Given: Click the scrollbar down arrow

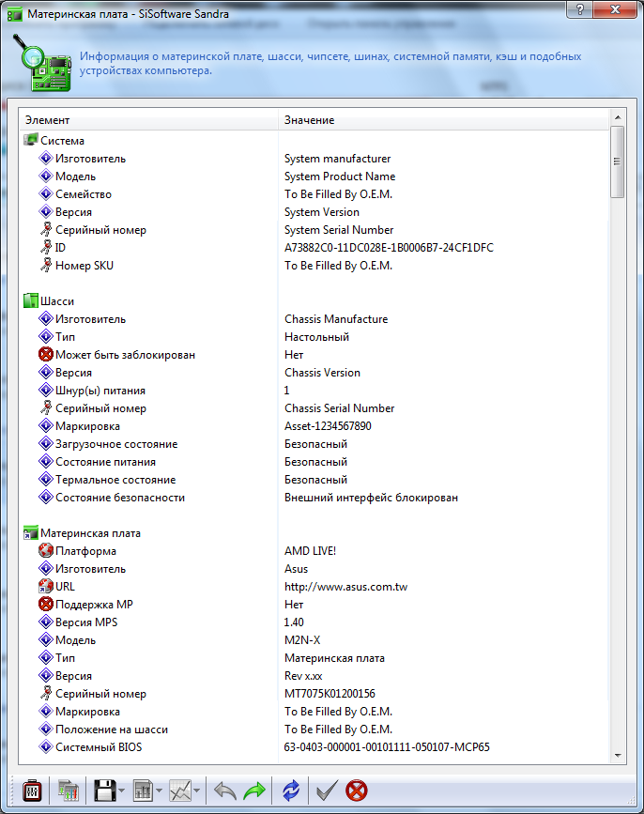Looking at the screenshot, I should click(617, 756).
